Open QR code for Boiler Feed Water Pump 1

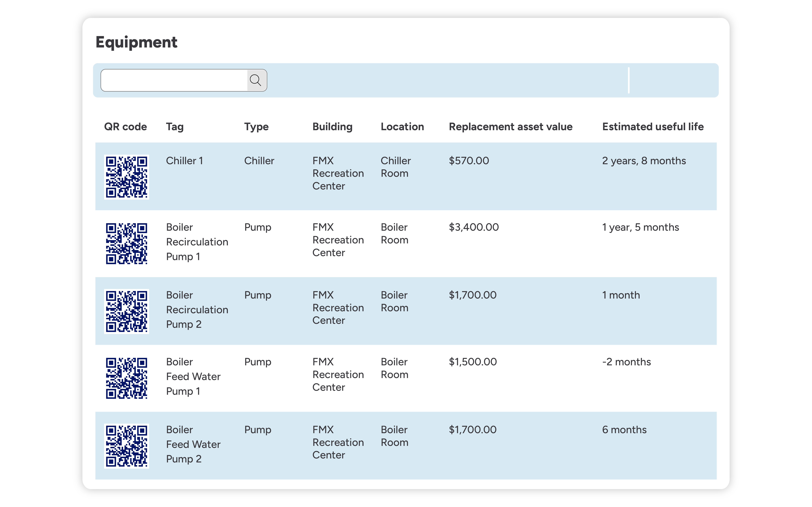coord(126,378)
